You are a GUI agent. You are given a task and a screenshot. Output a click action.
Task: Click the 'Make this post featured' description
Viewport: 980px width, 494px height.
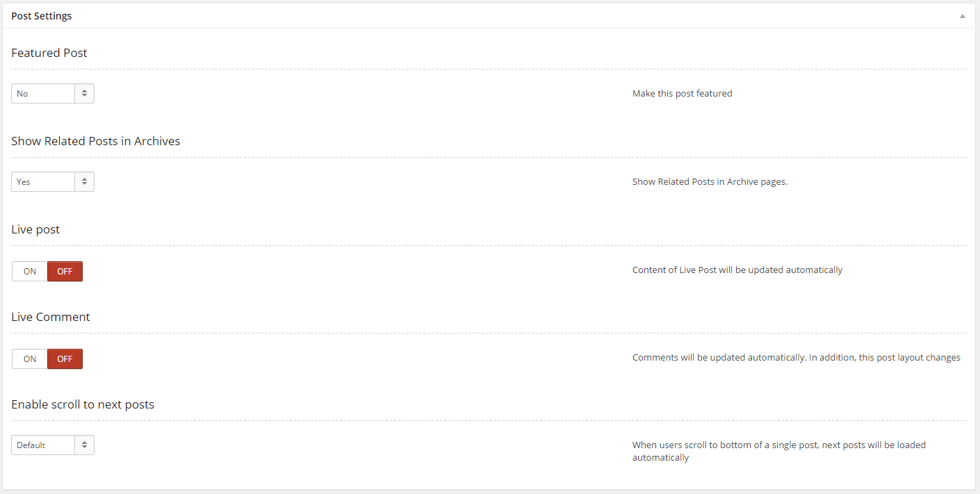[x=682, y=94]
